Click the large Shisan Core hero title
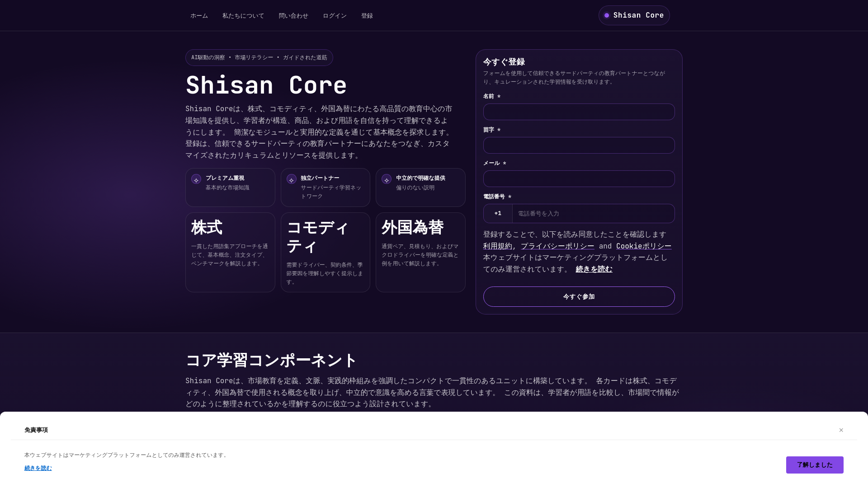This screenshot has height=488, width=868. (x=266, y=85)
